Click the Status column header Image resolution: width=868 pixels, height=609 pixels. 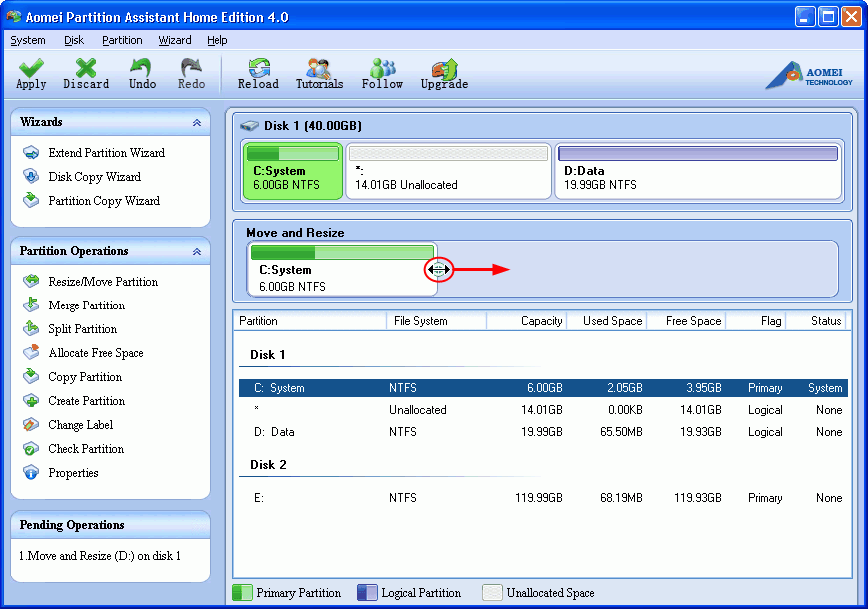pyautogui.click(x=817, y=321)
